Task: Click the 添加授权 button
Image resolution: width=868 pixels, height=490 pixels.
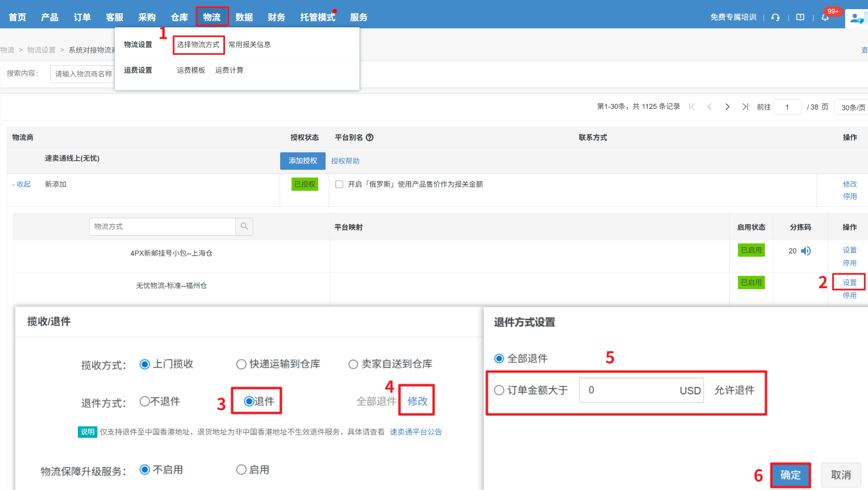Action: (303, 161)
